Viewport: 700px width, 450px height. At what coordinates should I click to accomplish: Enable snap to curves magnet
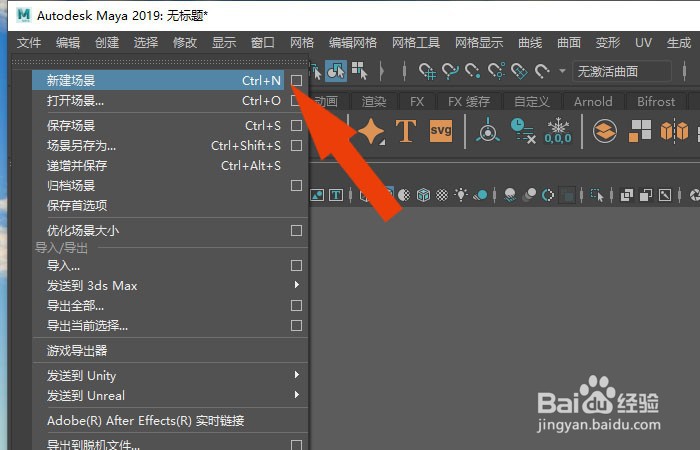(450, 71)
